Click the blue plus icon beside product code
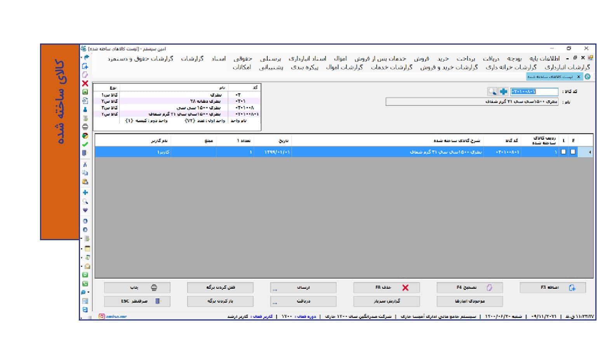This screenshot has height=364, width=607. [503, 92]
